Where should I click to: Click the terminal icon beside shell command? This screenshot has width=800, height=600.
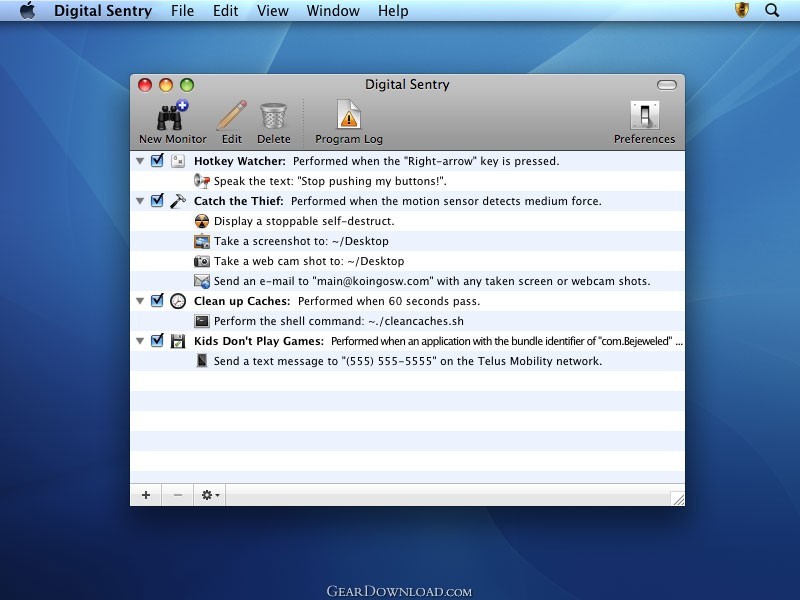point(202,321)
